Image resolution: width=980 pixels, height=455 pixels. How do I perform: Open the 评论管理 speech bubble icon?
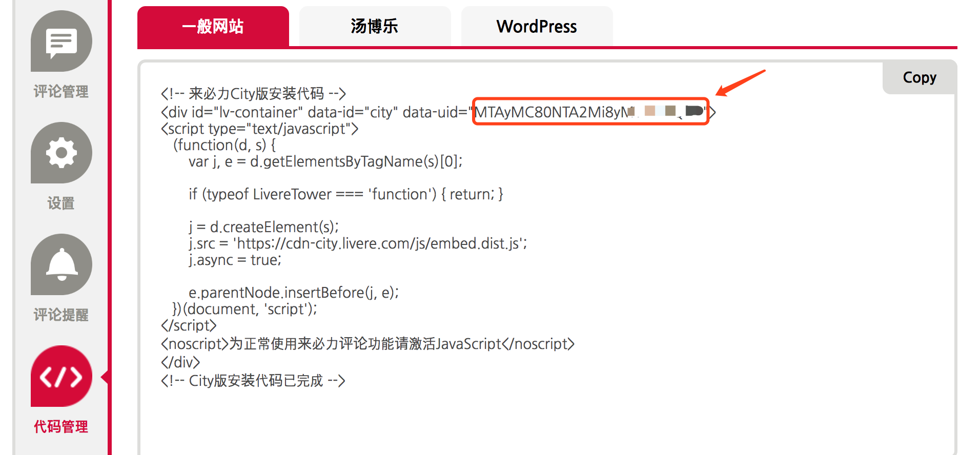(x=62, y=41)
